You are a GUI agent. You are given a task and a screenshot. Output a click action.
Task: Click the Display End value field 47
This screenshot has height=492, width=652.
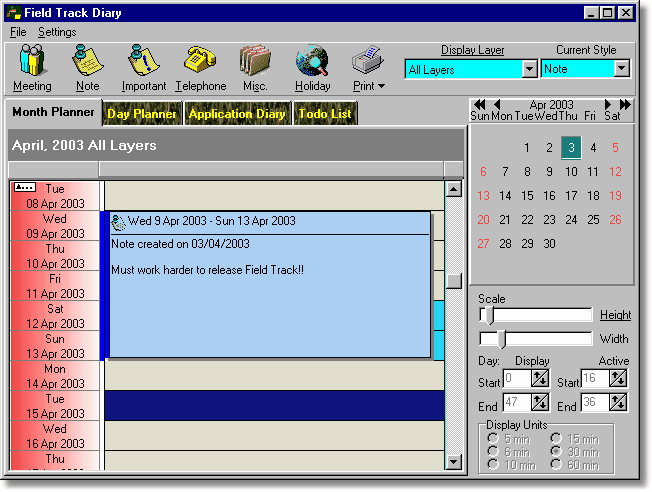[x=517, y=402]
